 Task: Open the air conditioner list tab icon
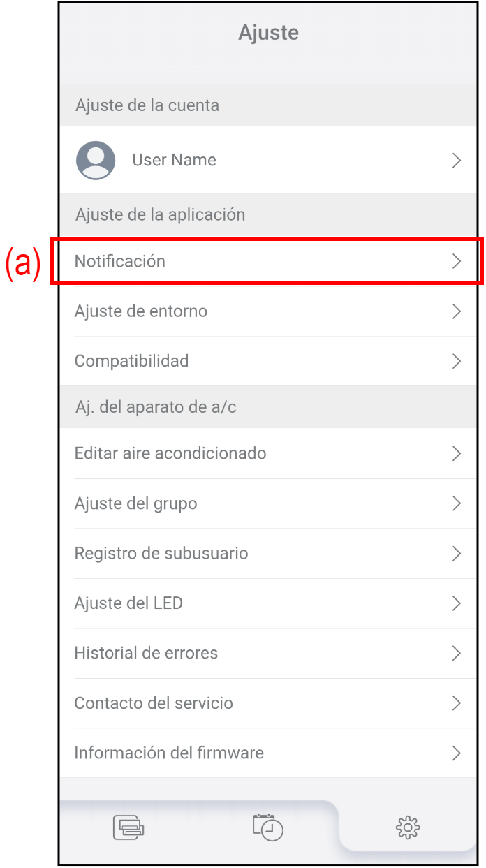click(128, 827)
